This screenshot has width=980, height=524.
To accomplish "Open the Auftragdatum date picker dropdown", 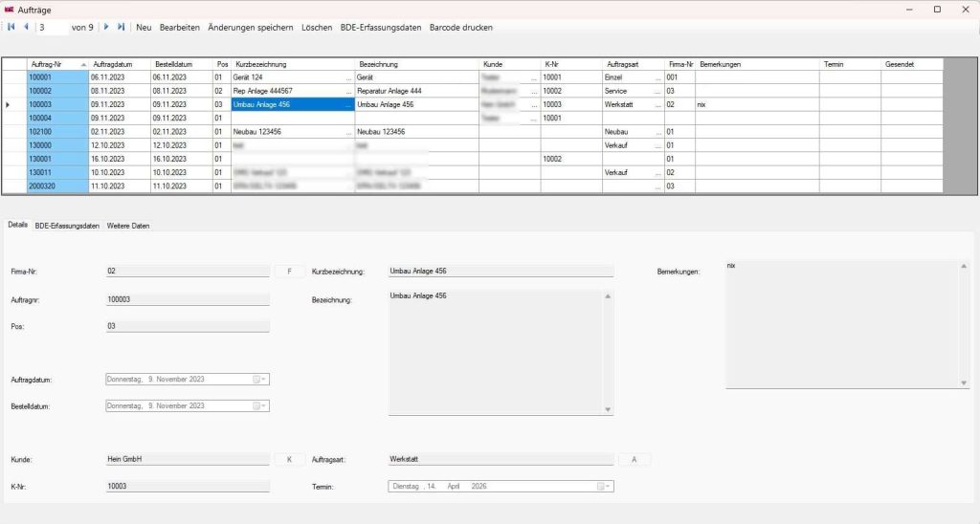I will (259, 379).
